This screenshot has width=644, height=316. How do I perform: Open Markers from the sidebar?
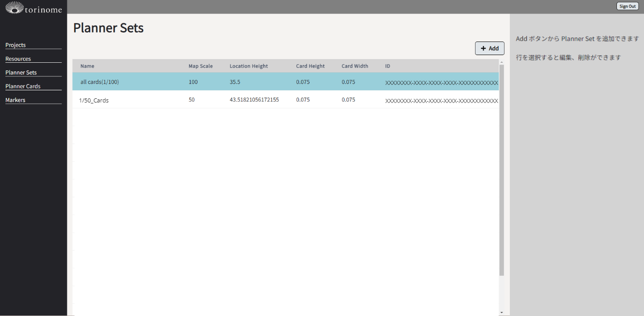pos(15,100)
